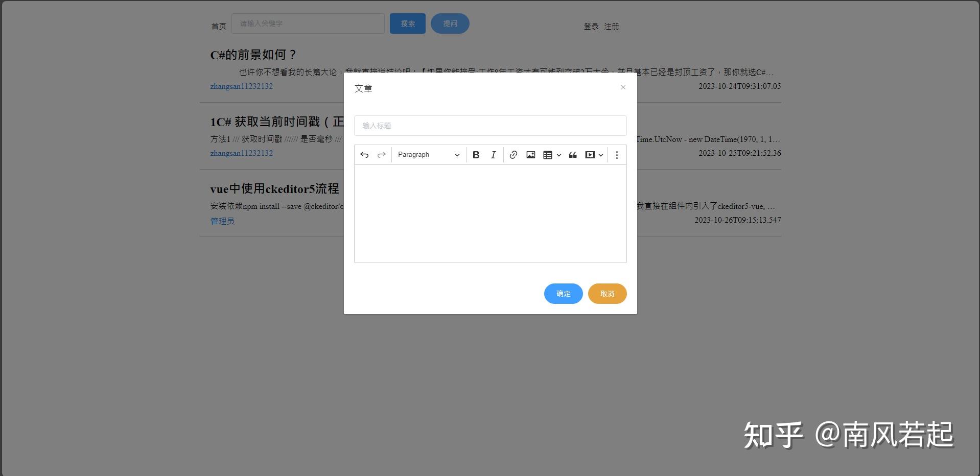Click the Undo icon in the editor toolbar

click(x=364, y=154)
